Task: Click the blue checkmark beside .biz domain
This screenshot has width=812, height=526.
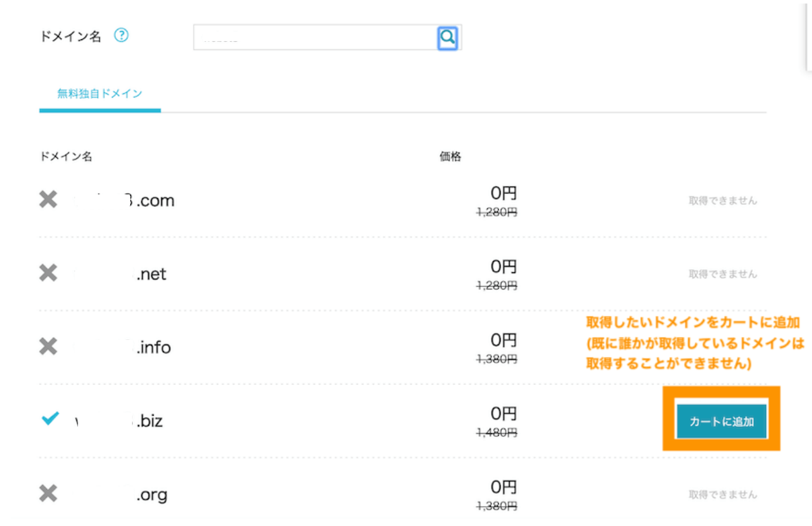Action: coord(50,419)
